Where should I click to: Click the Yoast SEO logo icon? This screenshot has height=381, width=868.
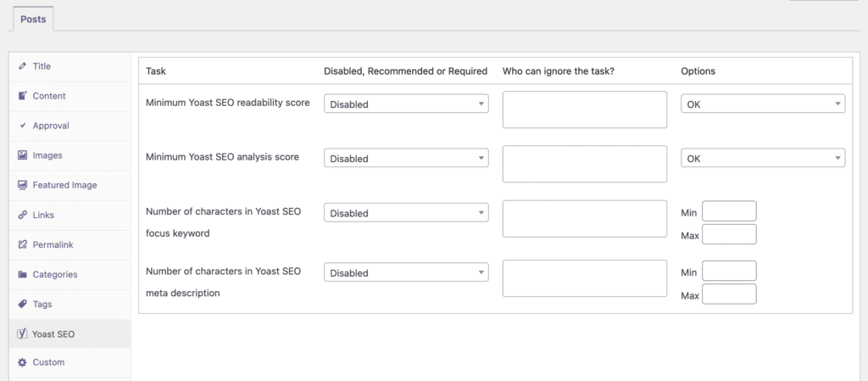pos(22,333)
